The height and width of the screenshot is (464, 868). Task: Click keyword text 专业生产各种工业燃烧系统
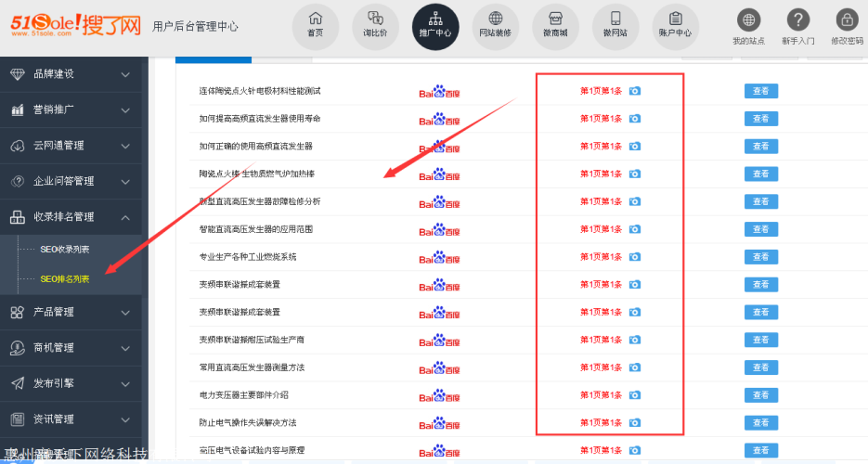[x=248, y=257]
